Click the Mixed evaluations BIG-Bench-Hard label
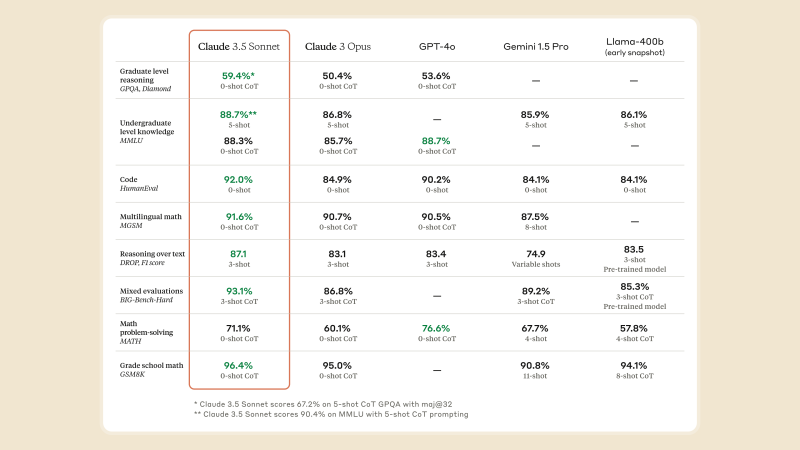 pos(151,295)
